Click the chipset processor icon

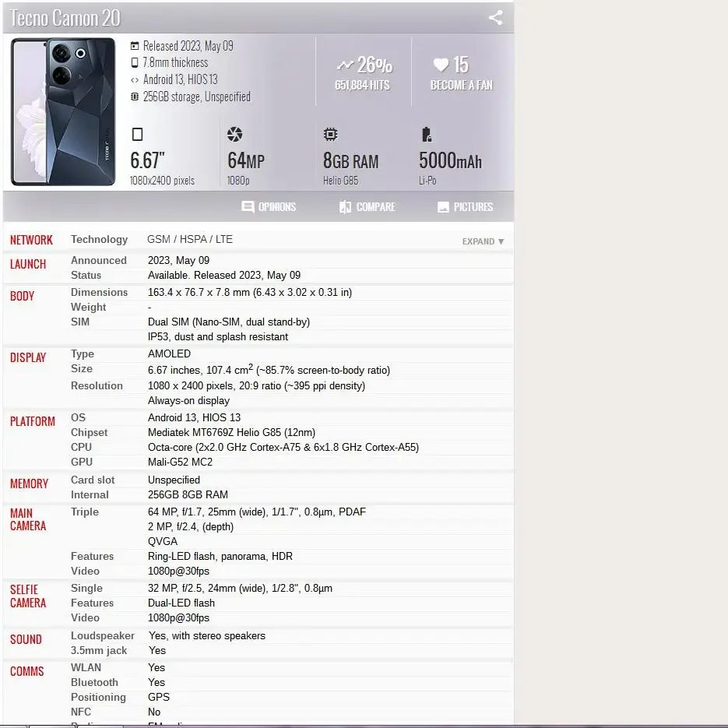(331, 134)
